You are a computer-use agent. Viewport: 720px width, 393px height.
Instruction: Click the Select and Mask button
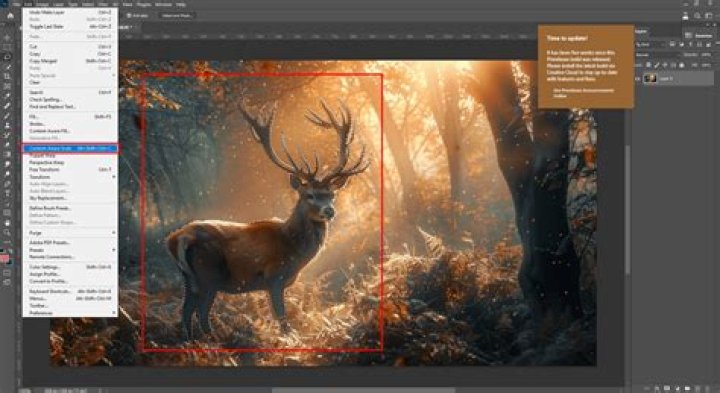[177, 15]
